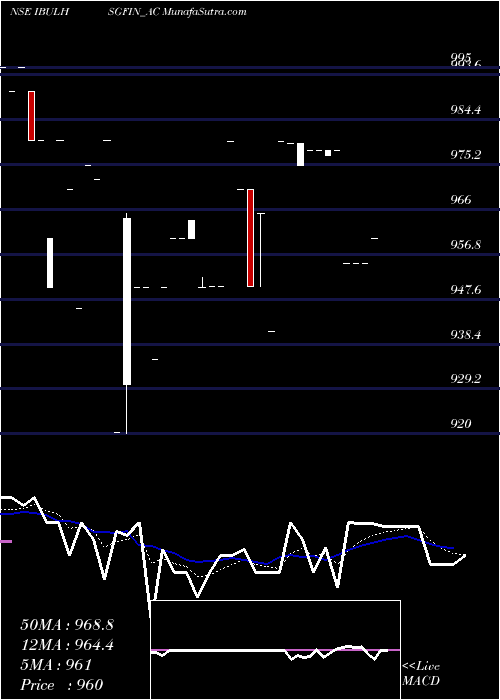Click the '12MA : 964.4' readout

pyautogui.click(x=67, y=645)
